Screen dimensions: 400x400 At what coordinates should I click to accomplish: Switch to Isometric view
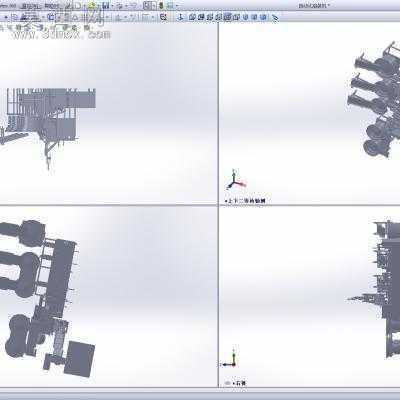[x=245, y=17]
